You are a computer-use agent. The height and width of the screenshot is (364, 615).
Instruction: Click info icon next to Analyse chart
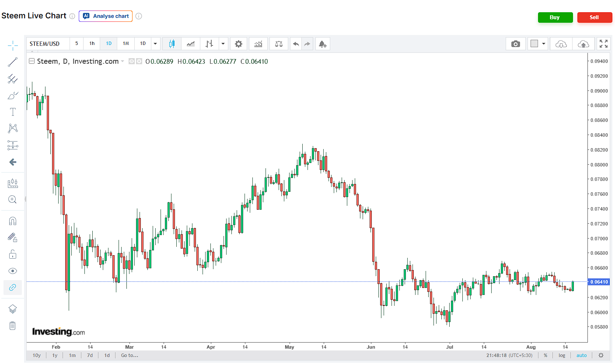coord(139,16)
